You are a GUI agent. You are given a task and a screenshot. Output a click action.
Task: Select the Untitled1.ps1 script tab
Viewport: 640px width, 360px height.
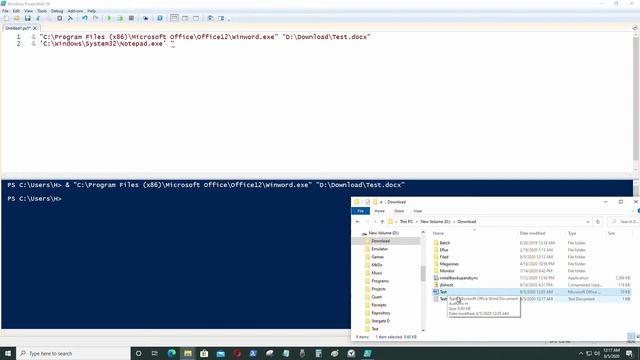pyautogui.click(x=18, y=28)
